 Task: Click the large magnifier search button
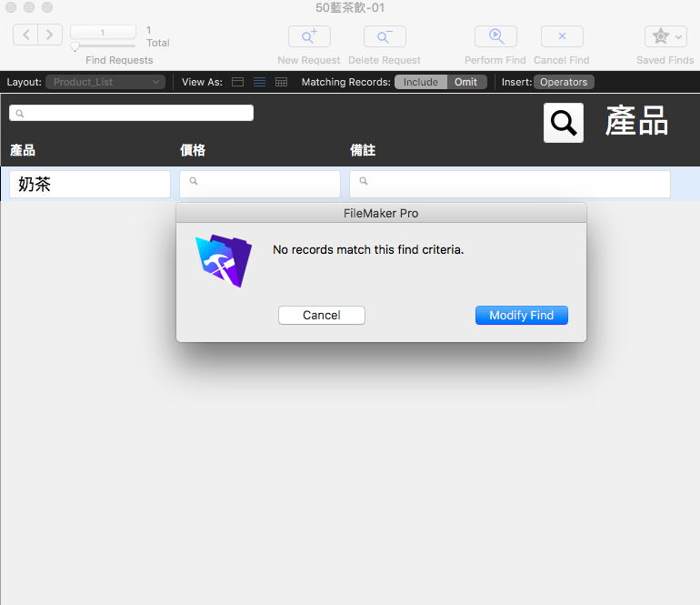click(564, 123)
